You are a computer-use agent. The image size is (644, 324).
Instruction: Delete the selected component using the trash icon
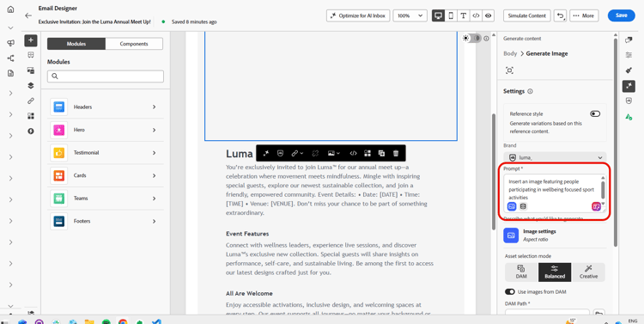point(396,153)
